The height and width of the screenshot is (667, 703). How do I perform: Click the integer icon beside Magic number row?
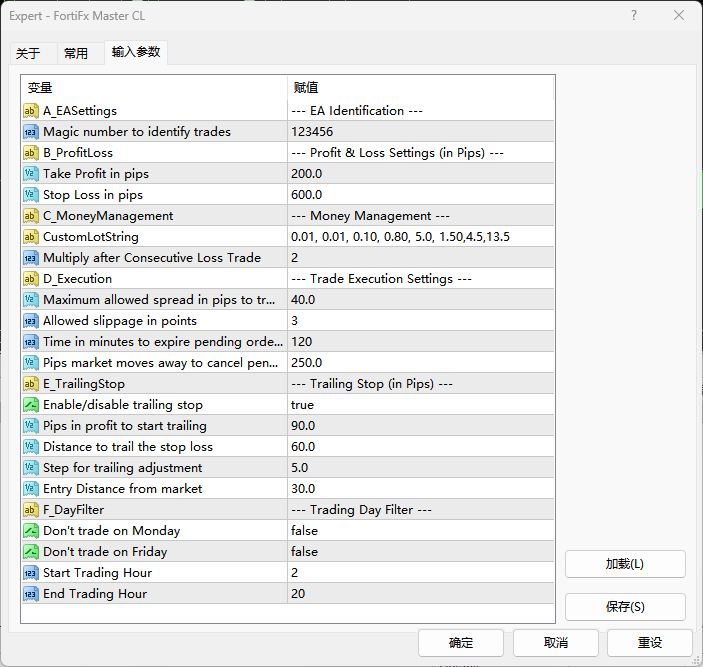[x=31, y=132]
